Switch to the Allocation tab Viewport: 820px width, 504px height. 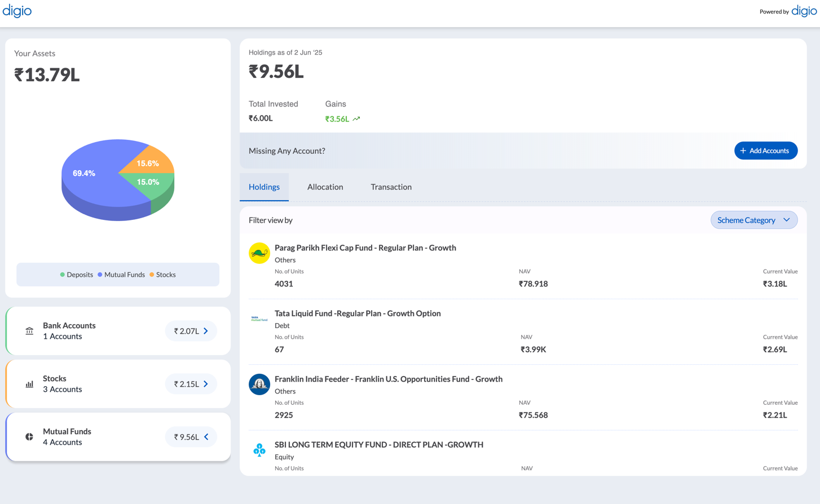click(x=325, y=187)
